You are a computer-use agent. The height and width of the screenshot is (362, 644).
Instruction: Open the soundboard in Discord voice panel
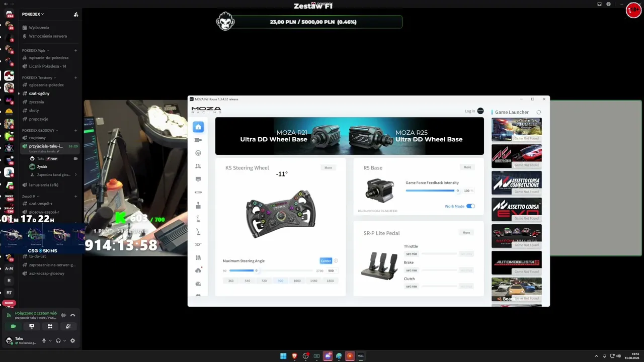click(68, 326)
